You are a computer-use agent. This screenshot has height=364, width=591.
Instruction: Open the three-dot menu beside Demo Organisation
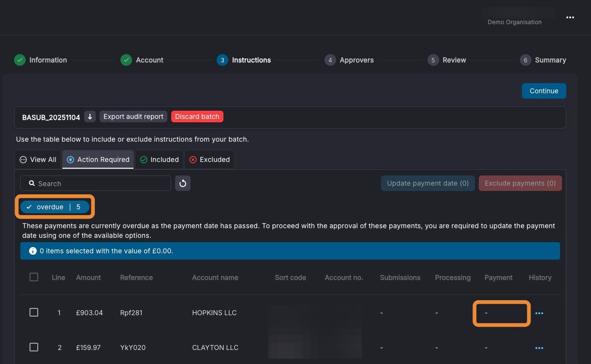570,17
